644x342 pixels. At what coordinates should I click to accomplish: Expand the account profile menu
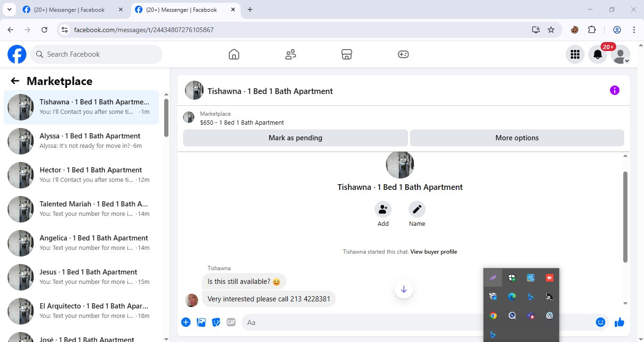(620, 54)
